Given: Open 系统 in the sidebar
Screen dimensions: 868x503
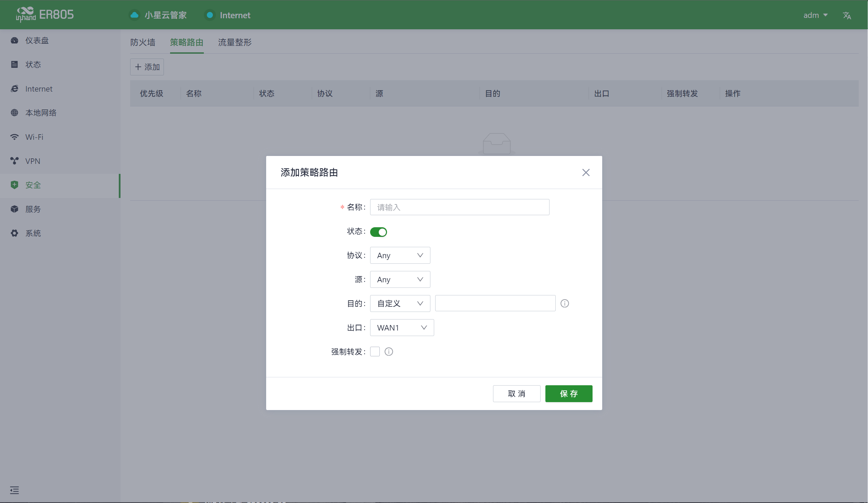Looking at the screenshot, I should tap(60, 233).
